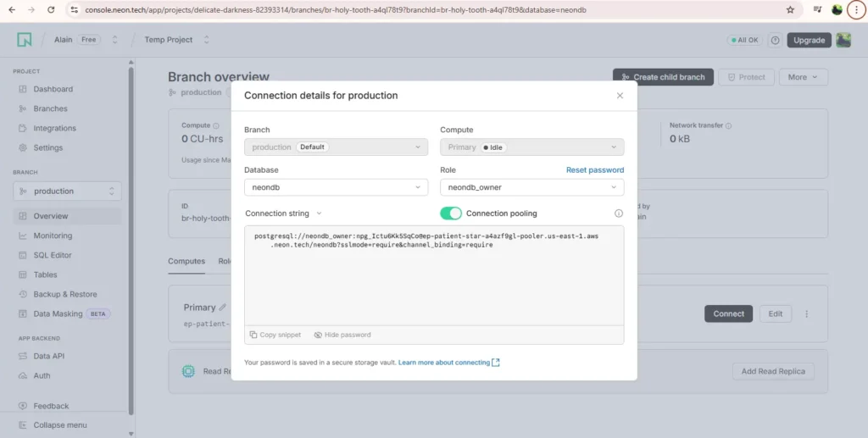Click the Upgrade button
This screenshot has width=868, height=438.
[809, 40]
